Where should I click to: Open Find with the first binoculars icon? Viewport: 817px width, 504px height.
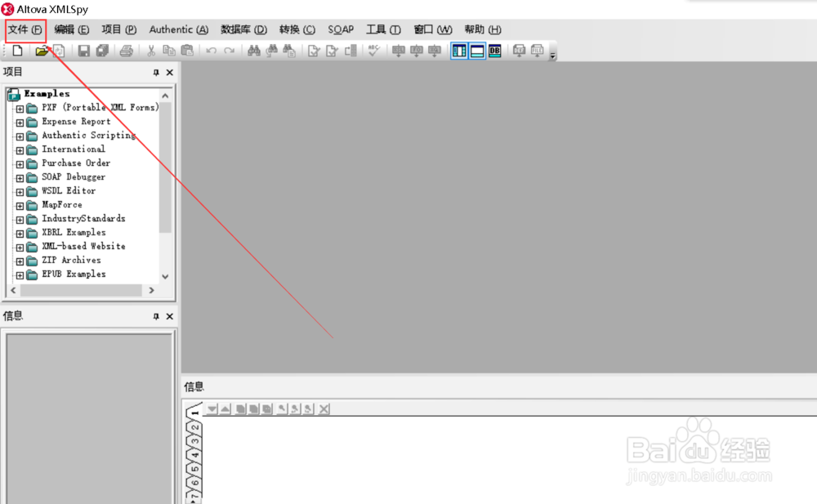click(254, 51)
